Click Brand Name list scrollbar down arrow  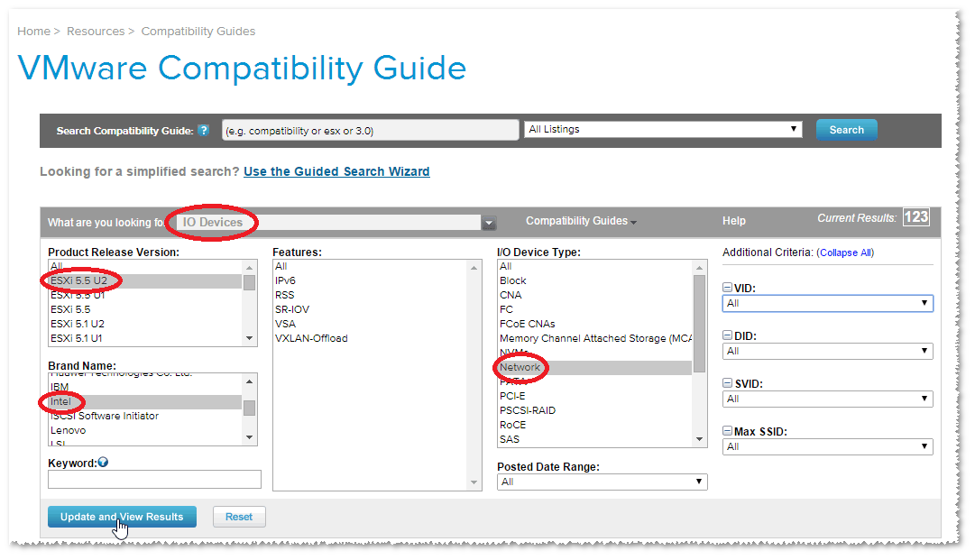(x=249, y=437)
